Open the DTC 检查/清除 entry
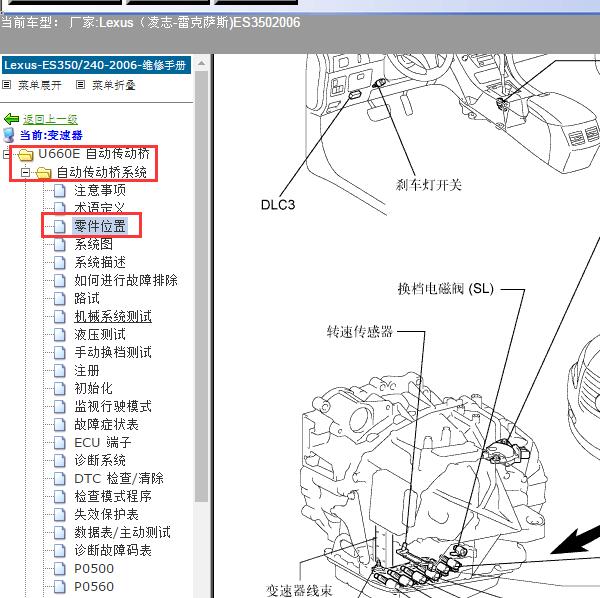 119,478
